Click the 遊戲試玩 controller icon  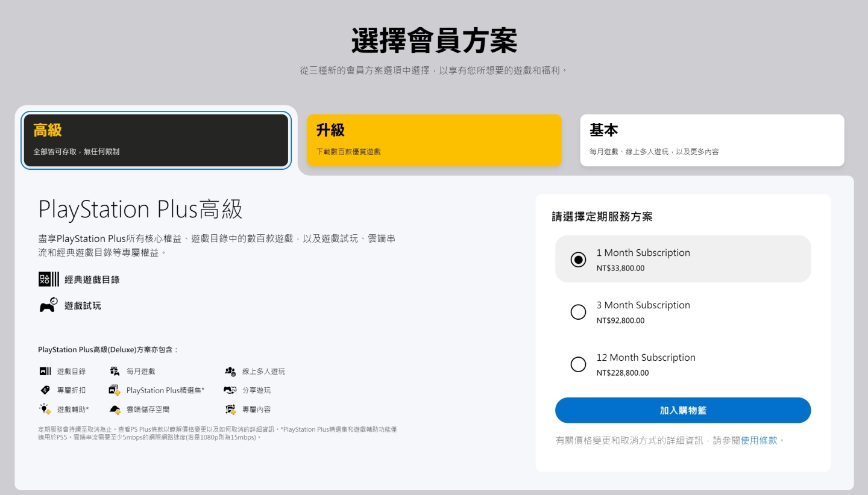point(49,305)
